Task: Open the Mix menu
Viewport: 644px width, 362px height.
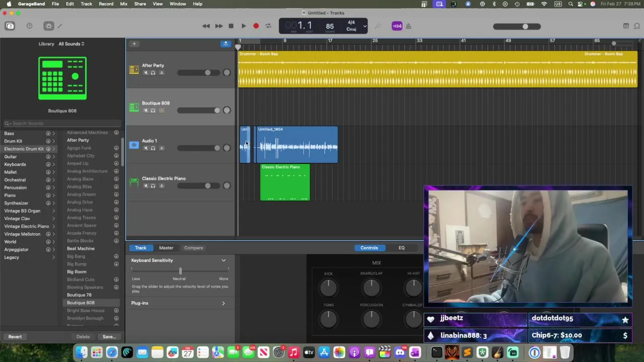Action: click(123, 4)
